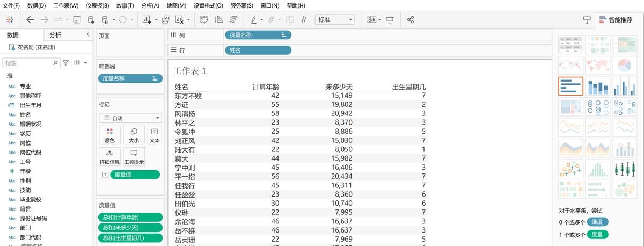Select the 出生年月 field in data pane
The height and width of the screenshot is (246, 644).
pyautogui.click(x=31, y=105)
